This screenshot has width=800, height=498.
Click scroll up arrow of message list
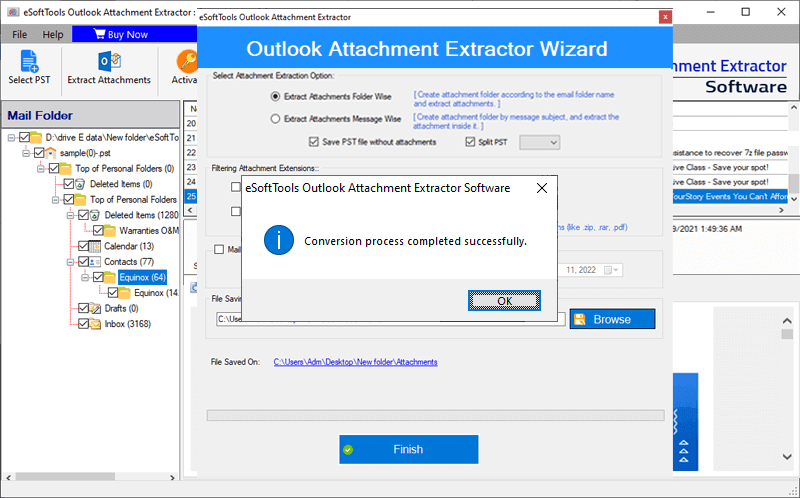[793, 108]
